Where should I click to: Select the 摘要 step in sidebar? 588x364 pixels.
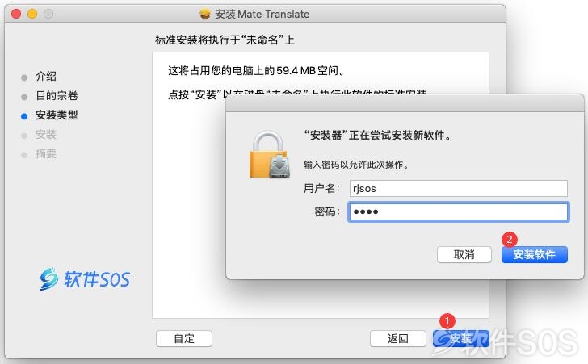46,153
